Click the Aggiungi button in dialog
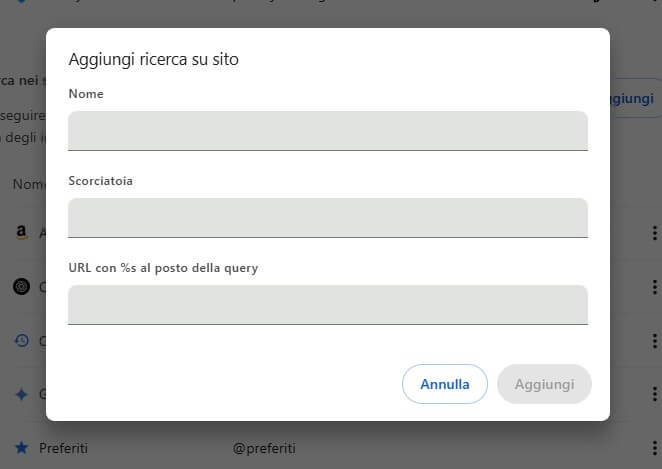The image size is (662, 469). click(x=544, y=384)
